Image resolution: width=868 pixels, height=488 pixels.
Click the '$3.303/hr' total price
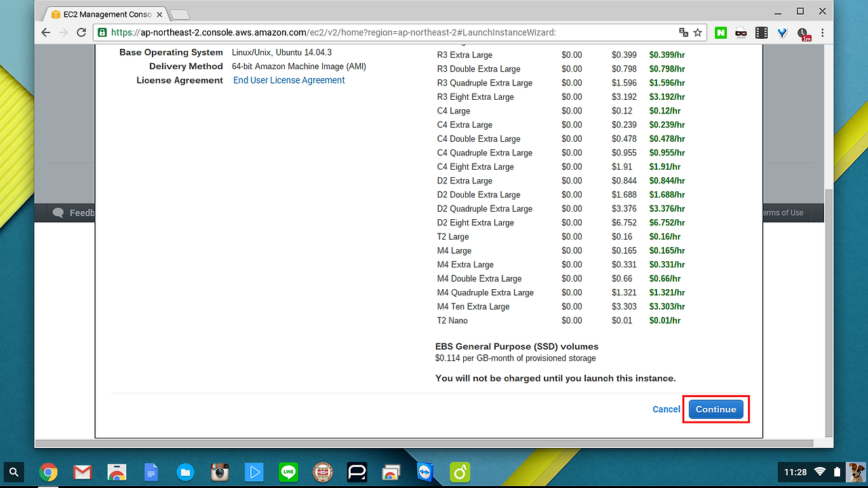[667, 307]
